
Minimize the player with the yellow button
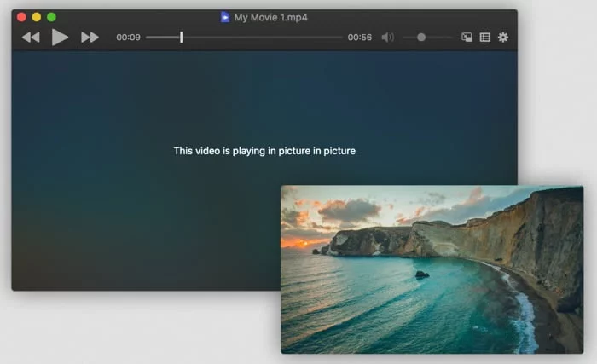click(x=37, y=17)
